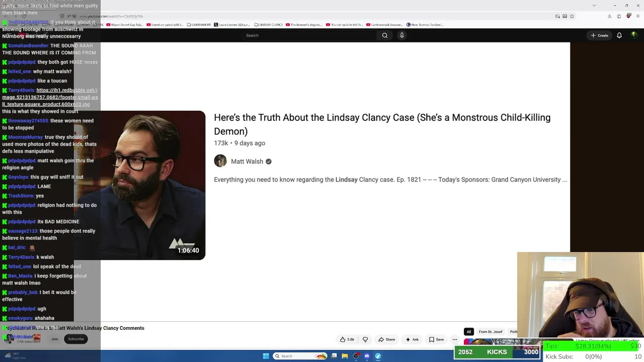Open the Lindsay Clancy Case video title

(x=382, y=124)
